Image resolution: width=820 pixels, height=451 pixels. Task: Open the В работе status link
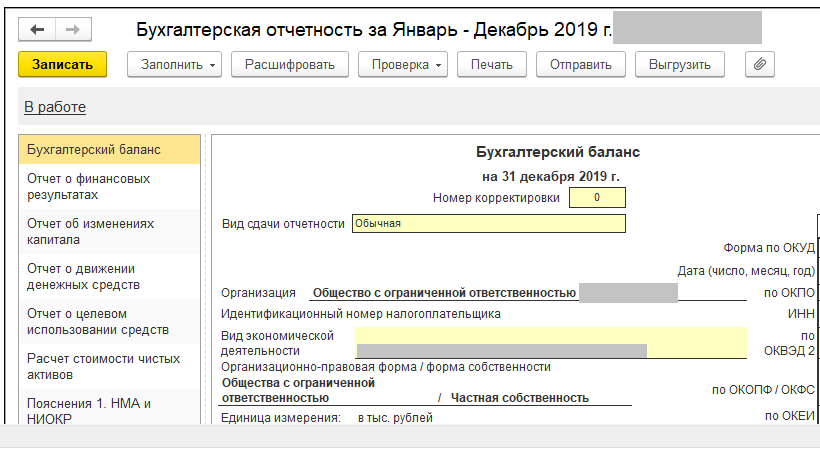pos(55,107)
